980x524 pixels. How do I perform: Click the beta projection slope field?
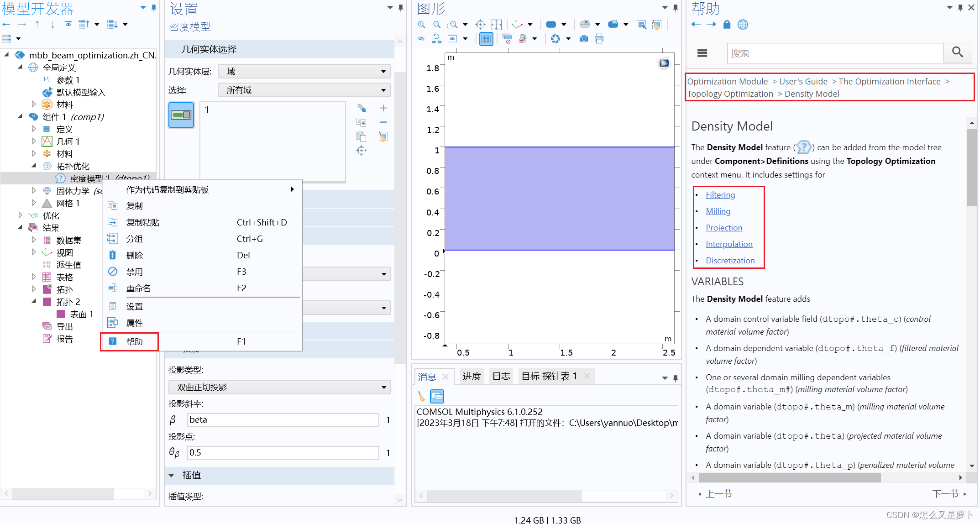tap(283, 420)
